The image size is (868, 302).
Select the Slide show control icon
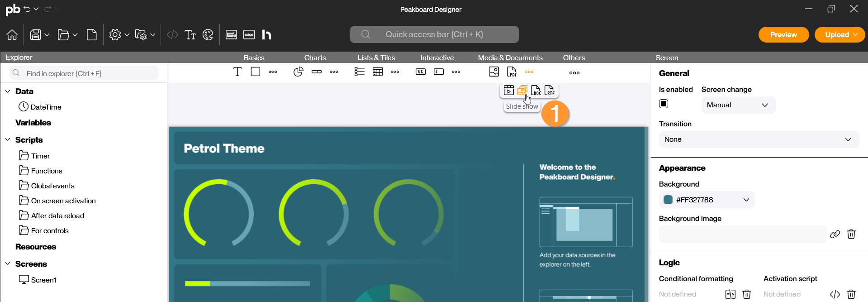tap(522, 91)
